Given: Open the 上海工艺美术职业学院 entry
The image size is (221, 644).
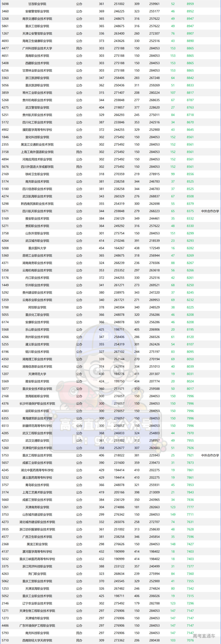Looking at the screenshot, I should click(37, 492).
